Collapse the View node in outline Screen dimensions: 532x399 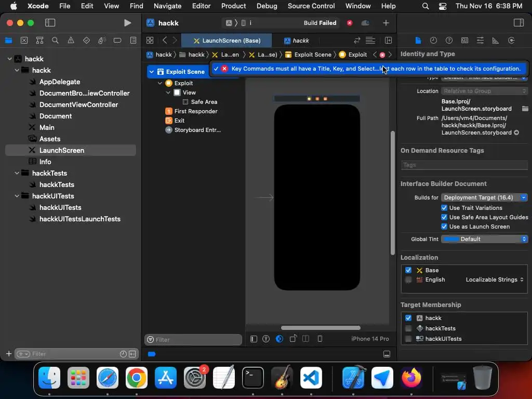click(x=168, y=92)
